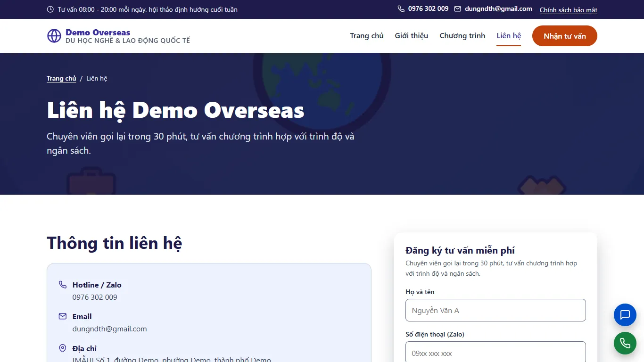Open the Chương trình menu item
The image size is (644, 362).
[462, 36]
